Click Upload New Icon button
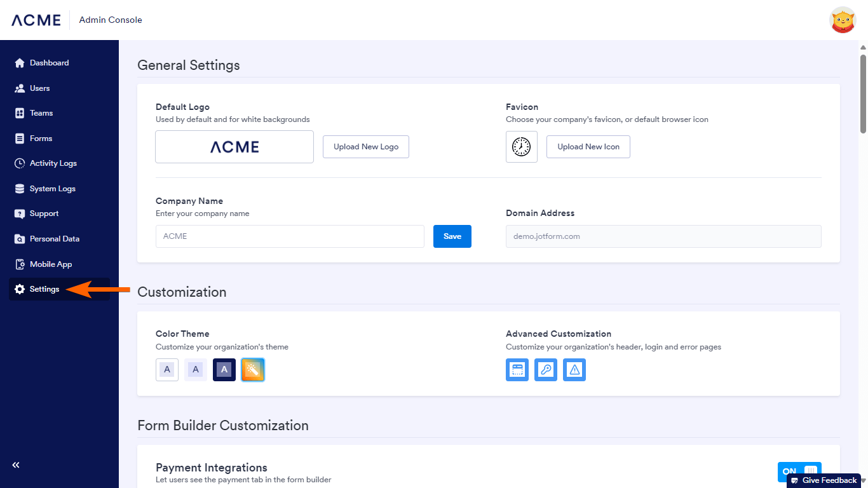This screenshot has height=488, width=868. (588, 147)
